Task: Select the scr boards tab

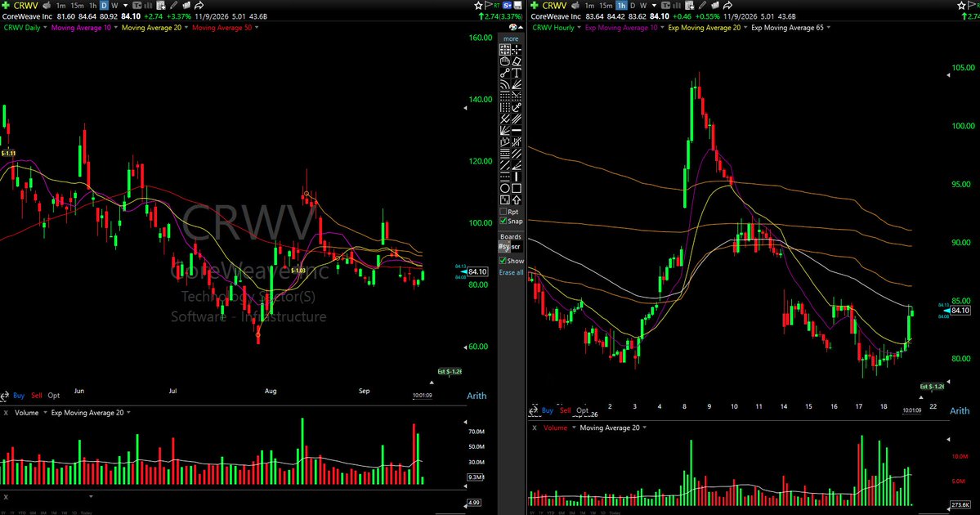Action: click(x=517, y=247)
